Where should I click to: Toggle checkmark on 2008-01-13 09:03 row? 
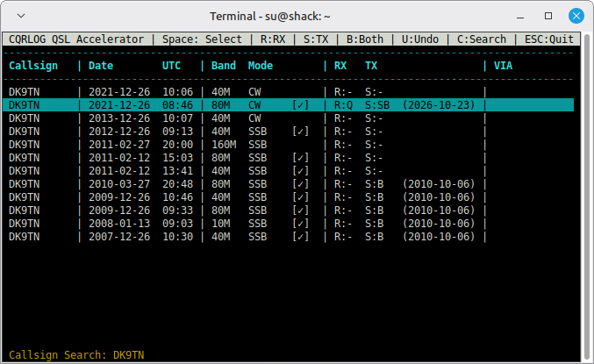tap(300, 224)
